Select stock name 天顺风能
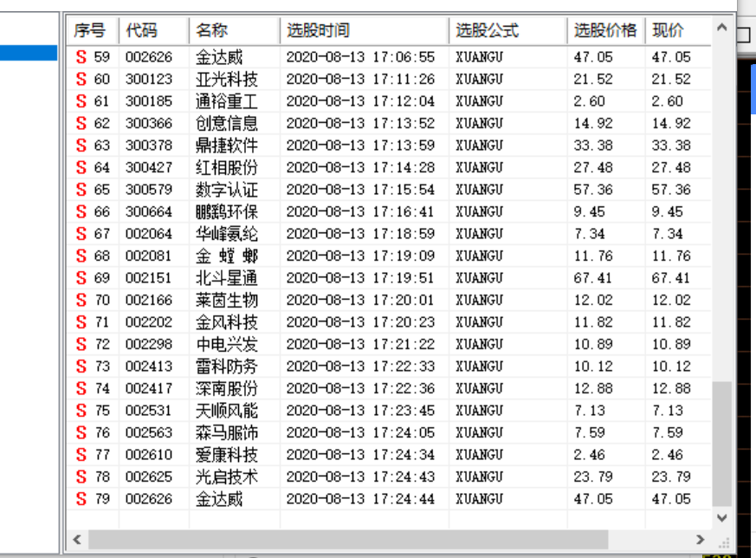Image resolution: width=756 pixels, height=558 pixels. (227, 411)
